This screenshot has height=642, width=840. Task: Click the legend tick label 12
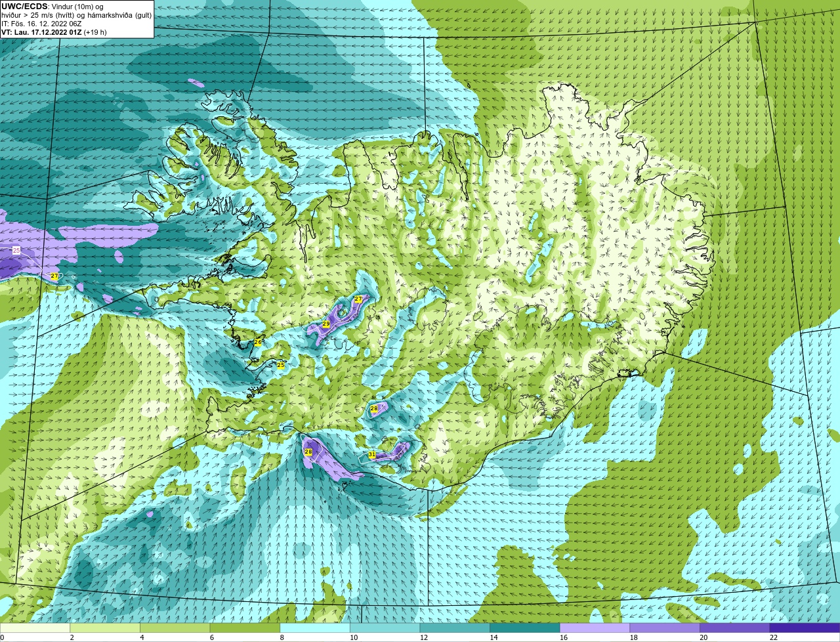pyautogui.click(x=423, y=637)
